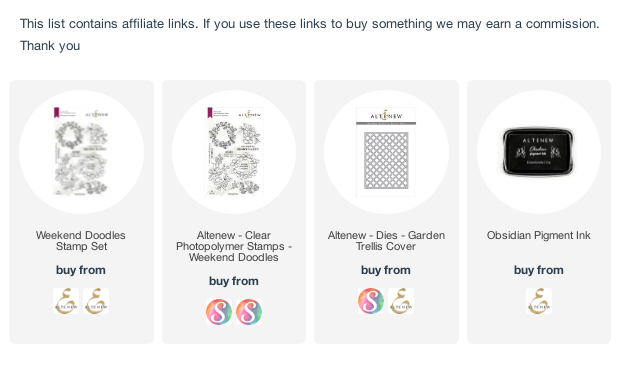Screen dimensions: 620x365
Task: Click Altenew store icon under Obsidian Pigment Ink
Action: [x=539, y=301]
